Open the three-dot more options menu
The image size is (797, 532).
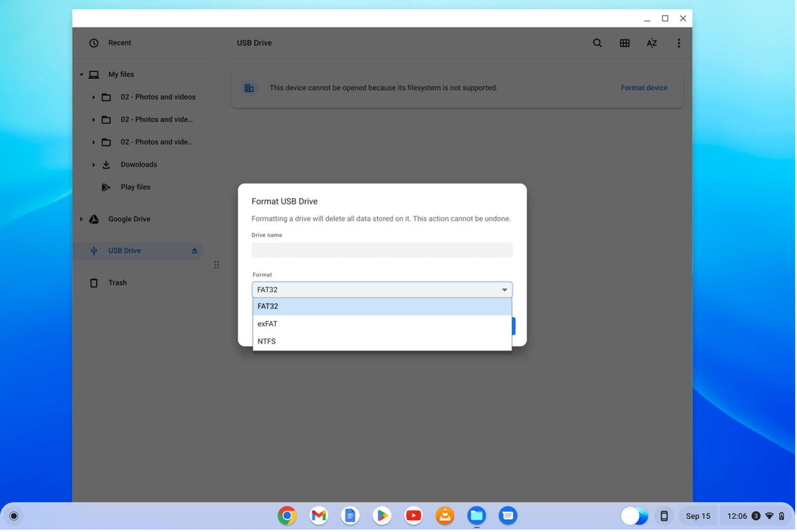pyautogui.click(x=678, y=43)
